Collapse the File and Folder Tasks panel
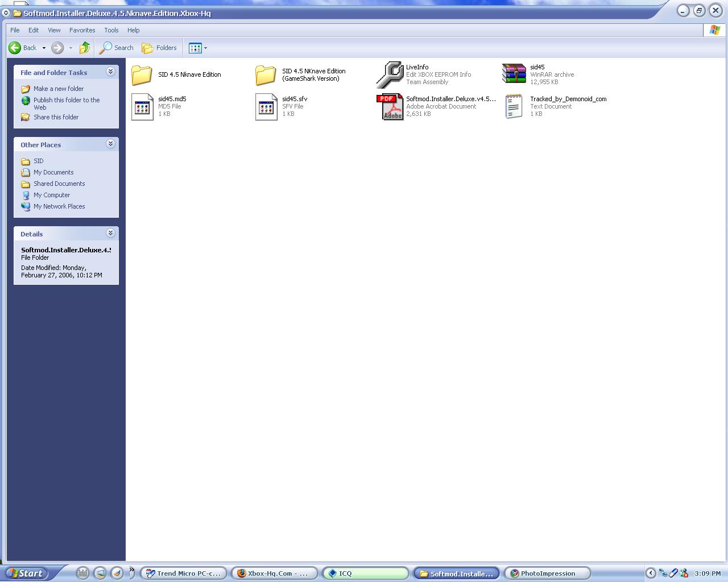 [x=110, y=72]
